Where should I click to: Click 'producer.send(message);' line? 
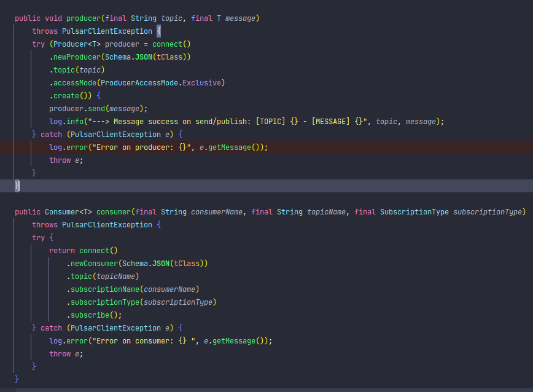[x=98, y=109]
